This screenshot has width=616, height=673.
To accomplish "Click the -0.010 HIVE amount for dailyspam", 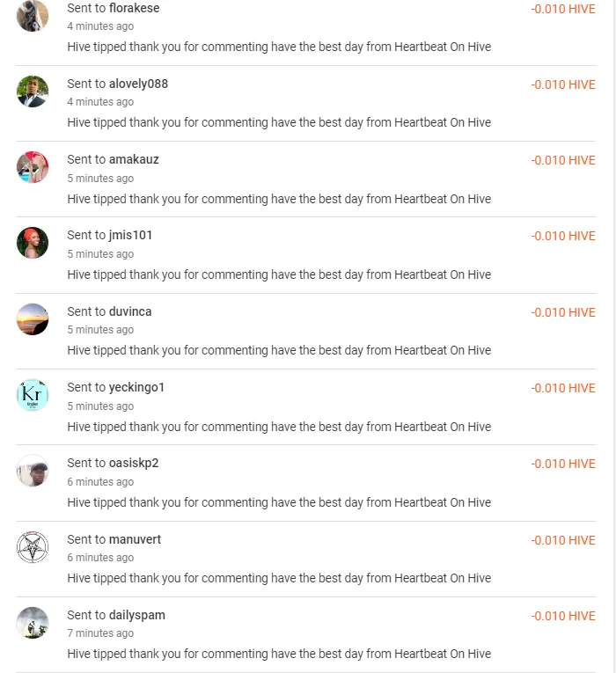I will click(563, 616).
